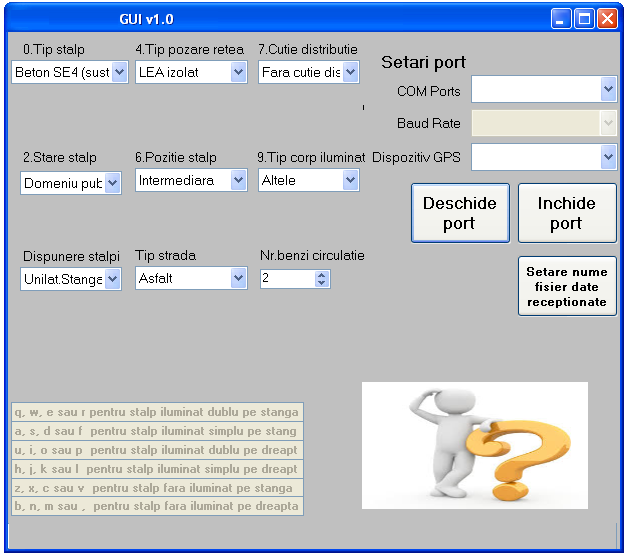Maximize the GUI v1.0 window
This screenshot has width=627, height=557.
(584, 18)
